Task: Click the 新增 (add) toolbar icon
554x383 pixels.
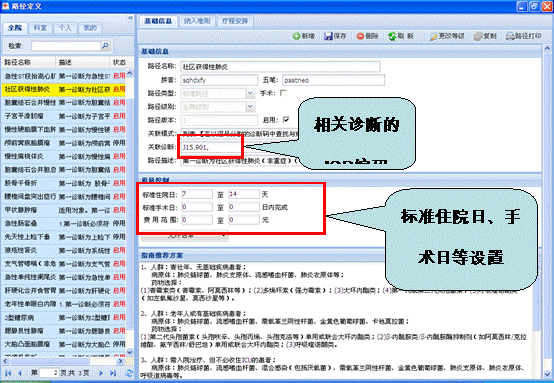Action: pyautogui.click(x=296, y=36)
